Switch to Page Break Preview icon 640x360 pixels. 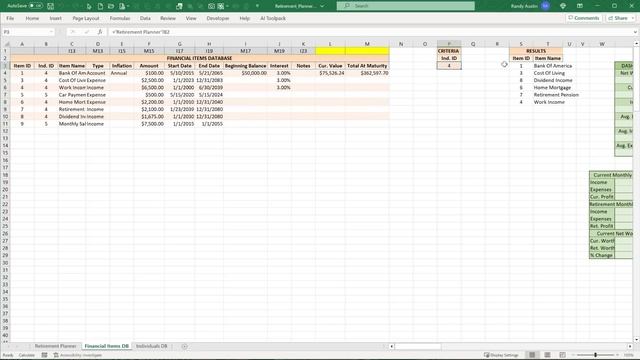(562, 355)
